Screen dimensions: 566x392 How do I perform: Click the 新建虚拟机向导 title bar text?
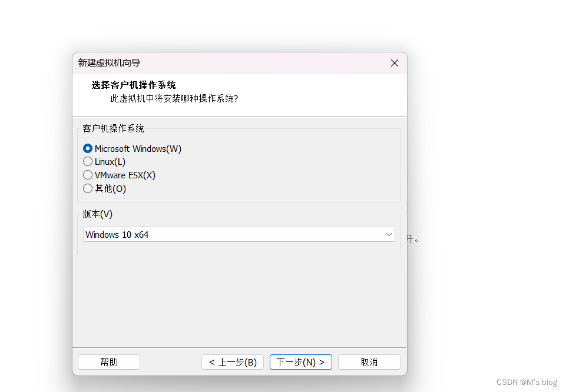[x=109, y=63]
